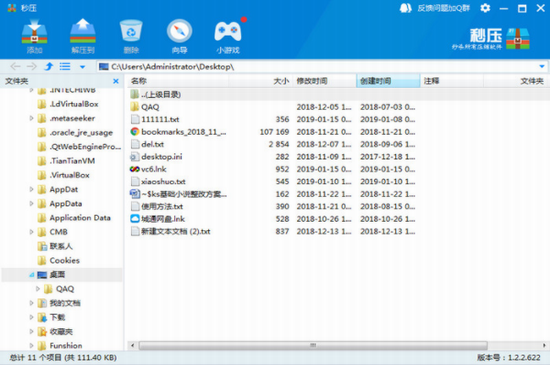
Task: Expand the QAQ folder in the tree
Action: (38, 289)
